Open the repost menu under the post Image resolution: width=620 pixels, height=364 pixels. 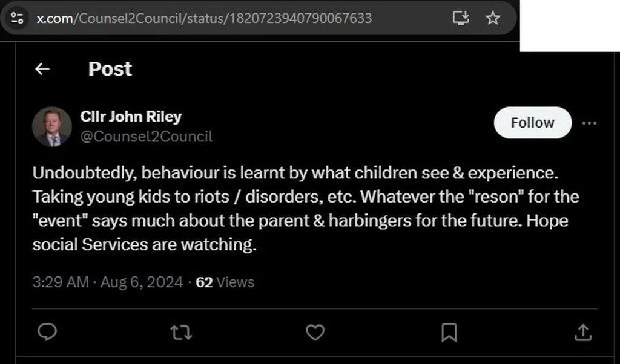coord(181,333)
